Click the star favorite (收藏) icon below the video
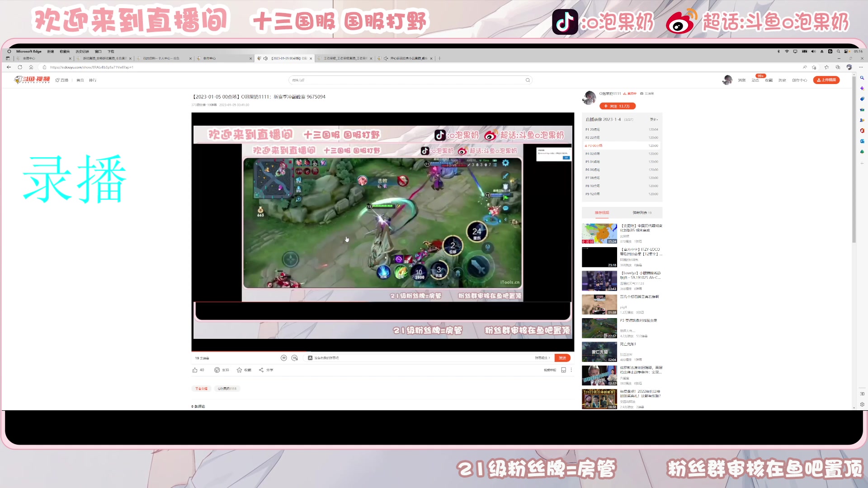Screen dimensions: 868x488 (240, 370)
